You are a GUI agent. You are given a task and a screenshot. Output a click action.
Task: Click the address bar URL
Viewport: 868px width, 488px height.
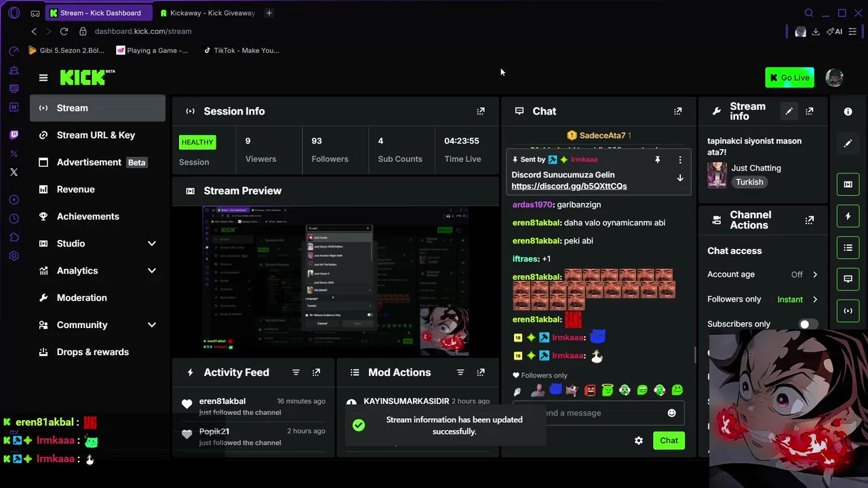[143, 31]
